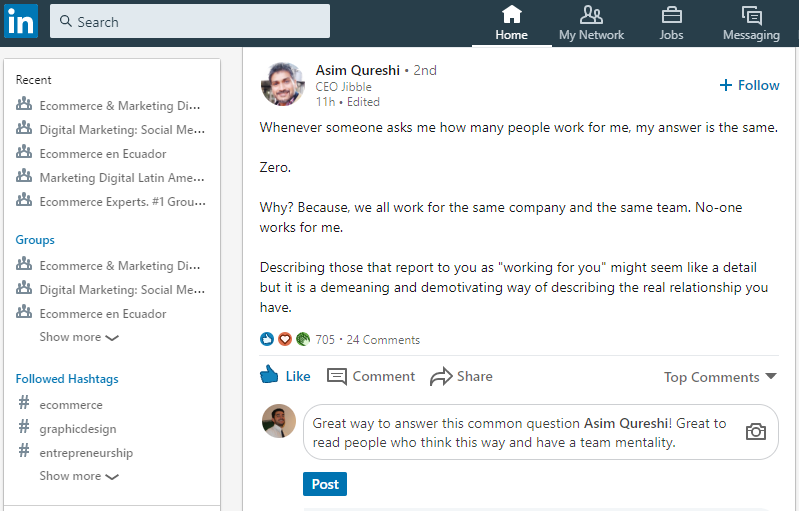
Task: Share the post via arrow icon
Action: click(441, 376)
